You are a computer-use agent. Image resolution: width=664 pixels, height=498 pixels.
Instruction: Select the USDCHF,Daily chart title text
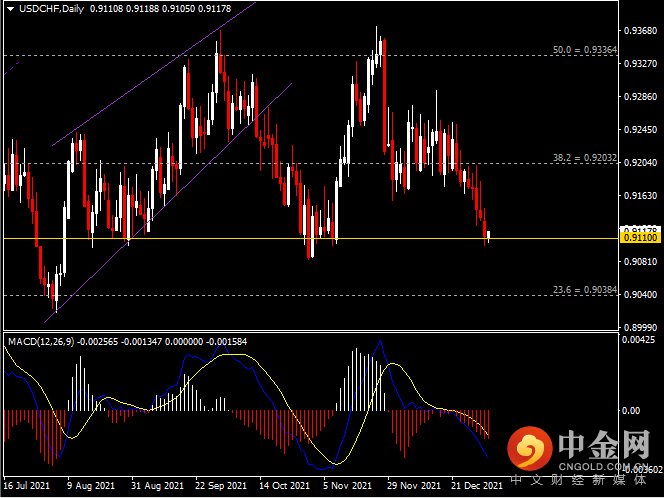point(51,8)
